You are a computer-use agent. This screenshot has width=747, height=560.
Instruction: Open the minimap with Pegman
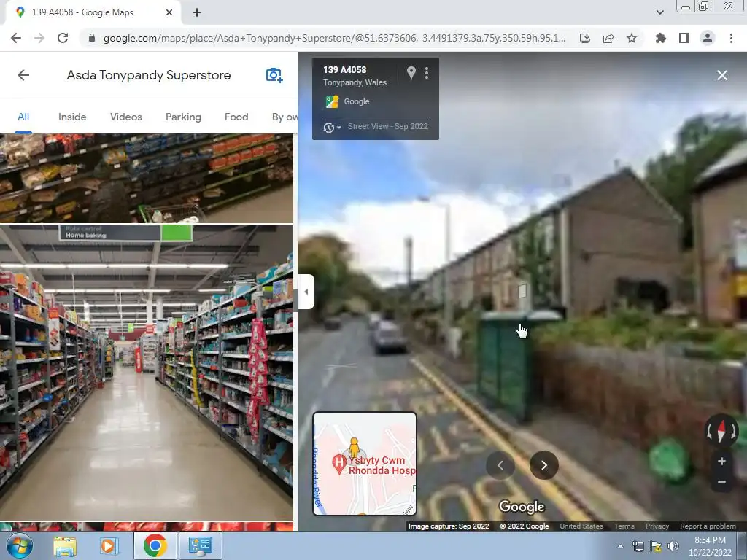tap(365, 464)
